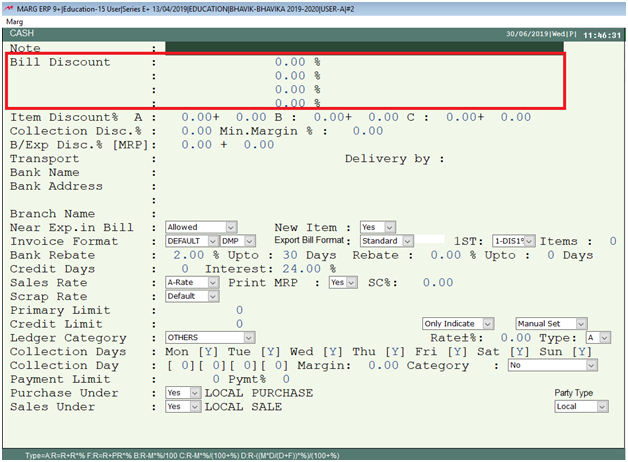Open Purchase Under Yes dropdown
Image resolution: width=628 pixels, height=462 pixels.
point(182,393)
